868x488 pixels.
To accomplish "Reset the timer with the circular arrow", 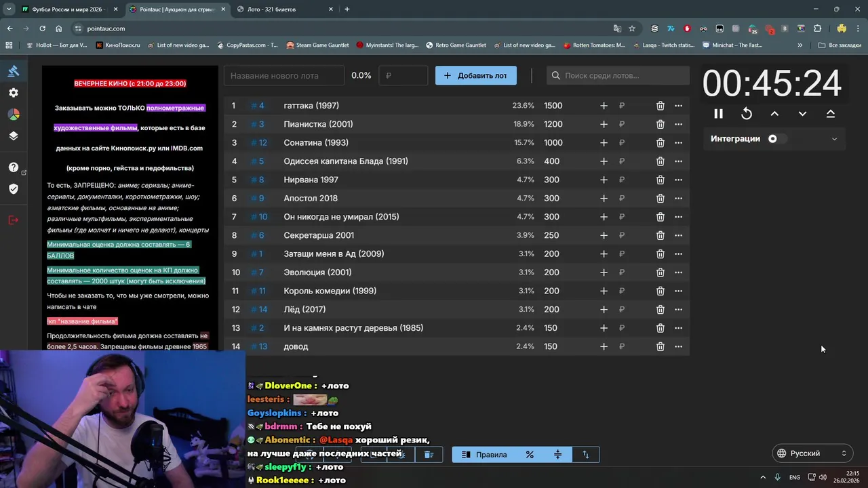I will (x=747, y=114).
